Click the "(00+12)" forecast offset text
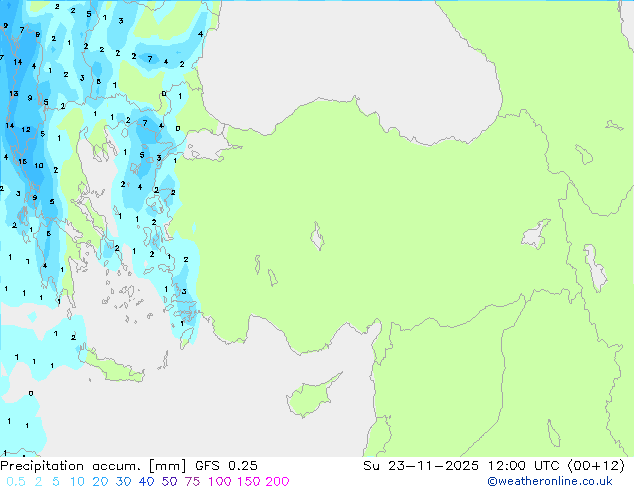The height and width of the screenshot is (490, 634). pos(596,466)
